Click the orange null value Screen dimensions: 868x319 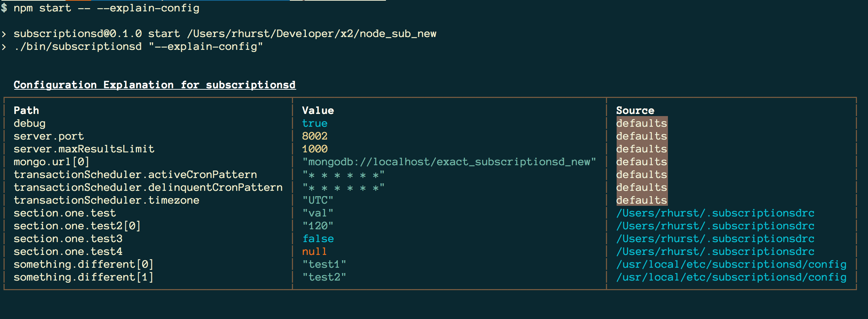314,252
